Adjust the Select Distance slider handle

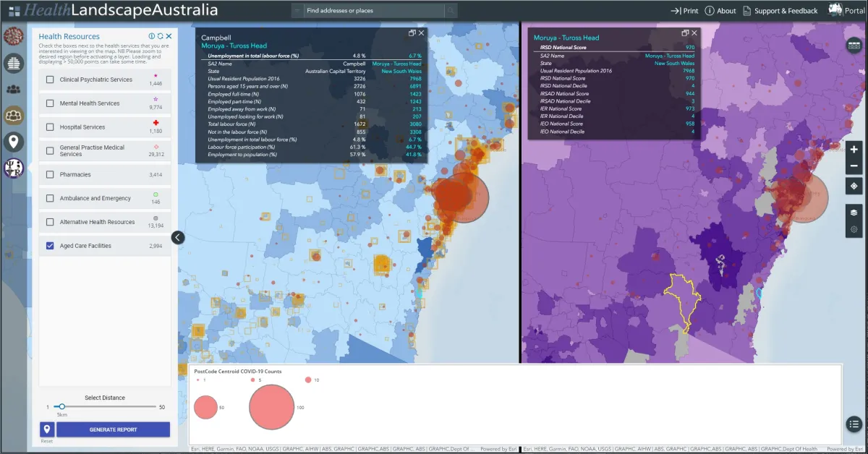(x=62, y=406)
